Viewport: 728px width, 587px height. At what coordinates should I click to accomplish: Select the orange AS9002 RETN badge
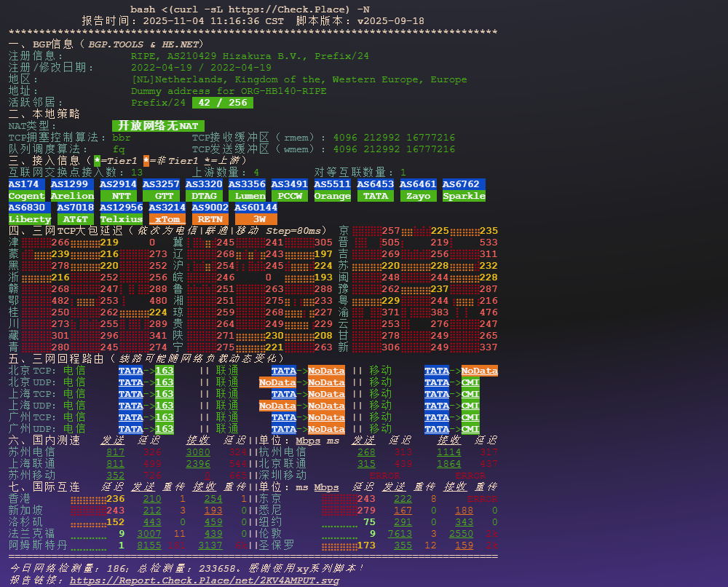pos(210,213)
